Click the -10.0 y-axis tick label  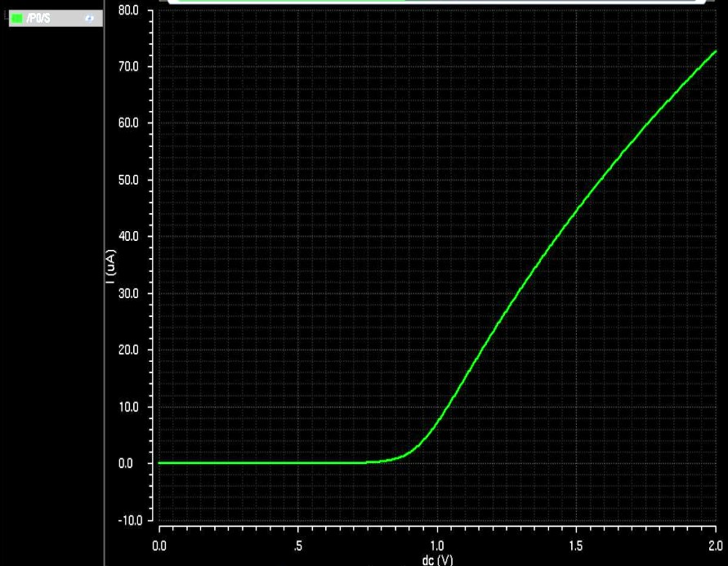coord(130,520)
